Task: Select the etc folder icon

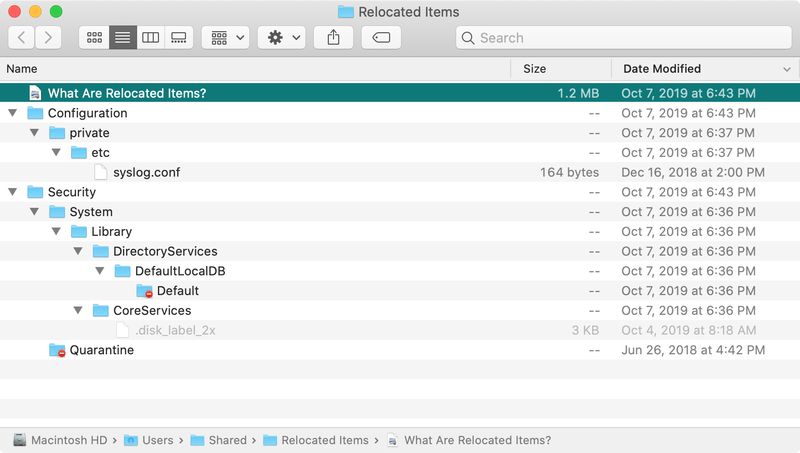Action: tap(79, 153)
